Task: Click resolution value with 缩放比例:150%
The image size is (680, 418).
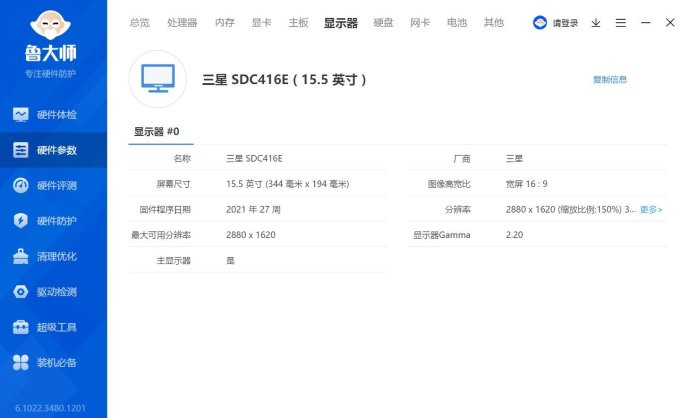Action: tap(571, 209)
